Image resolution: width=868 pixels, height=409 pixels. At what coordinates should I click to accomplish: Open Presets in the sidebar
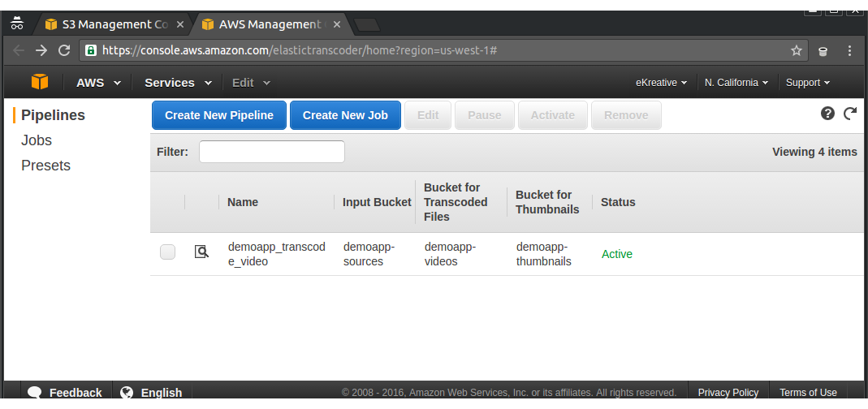tap(45, 166)
